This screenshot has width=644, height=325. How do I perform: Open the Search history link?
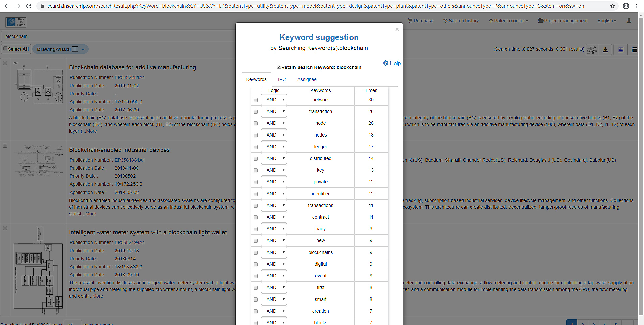coord(461,21)
